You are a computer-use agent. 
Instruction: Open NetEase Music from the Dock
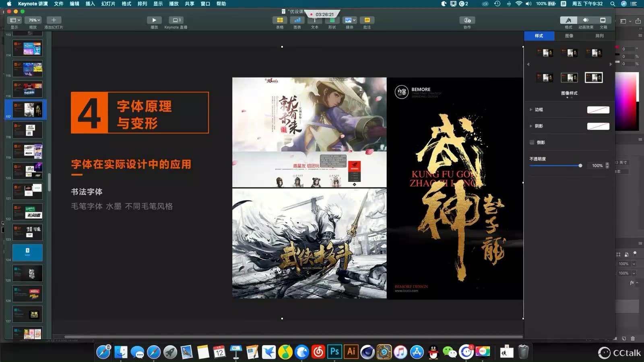pyautogui.click(x=318, y=352)
